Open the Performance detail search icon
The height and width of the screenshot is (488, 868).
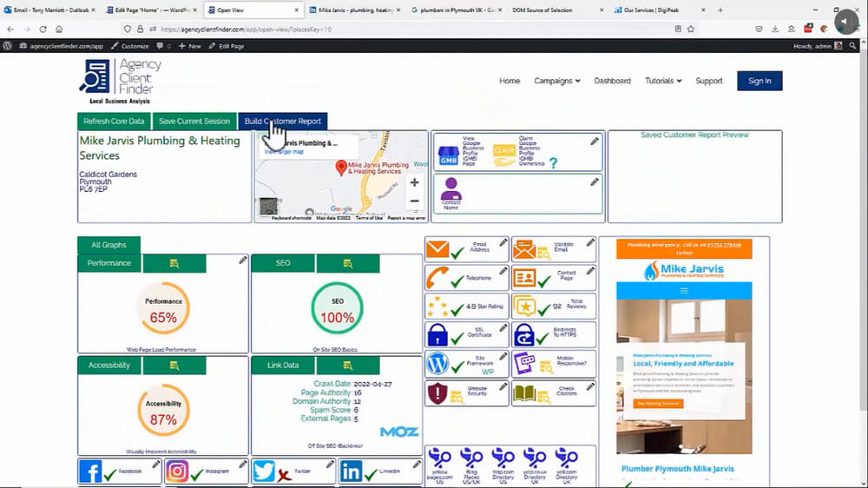click(x=174, y=264)
